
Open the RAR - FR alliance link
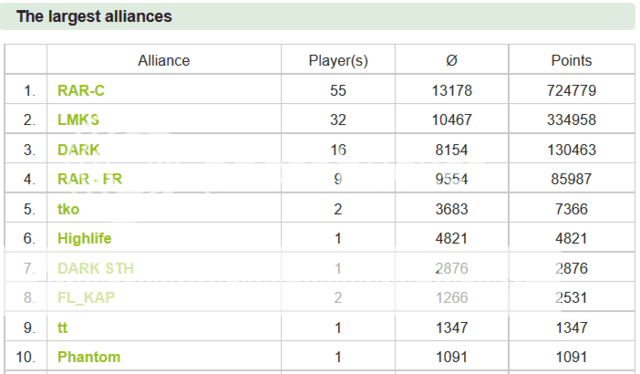(90, 179)
